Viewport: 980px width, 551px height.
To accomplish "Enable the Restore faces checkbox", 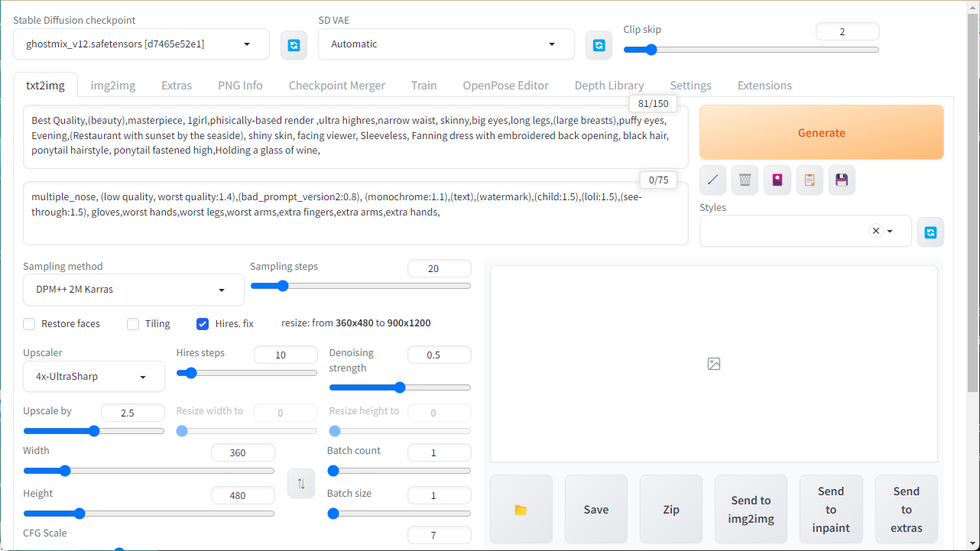I will coord(30,324).
